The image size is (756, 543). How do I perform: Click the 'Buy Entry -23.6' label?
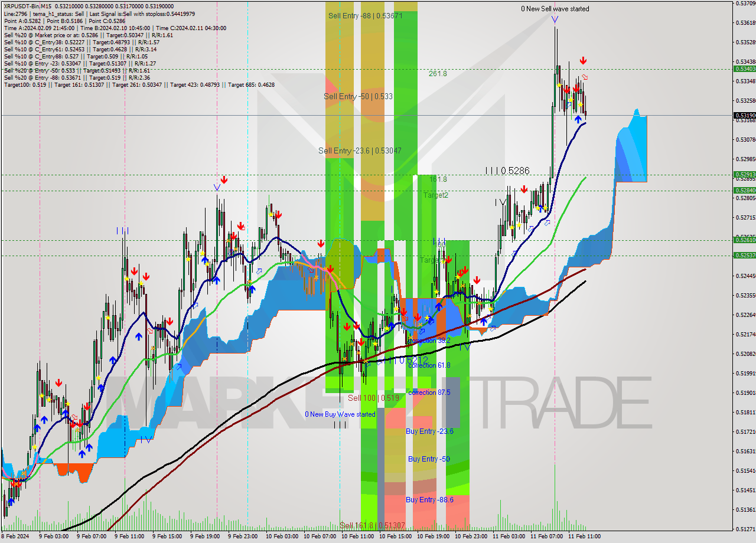coord(429,431)
